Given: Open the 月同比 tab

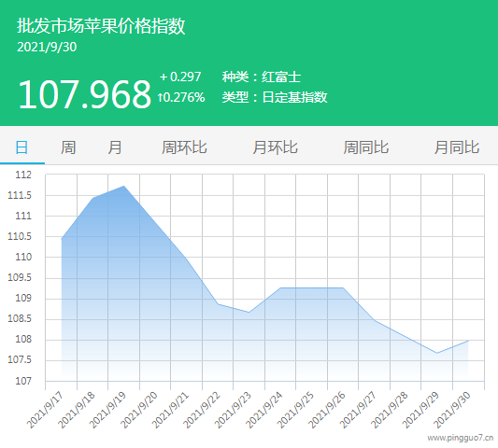Looking at the screenshot, I should pyautogui.click(x=457, y=147).
